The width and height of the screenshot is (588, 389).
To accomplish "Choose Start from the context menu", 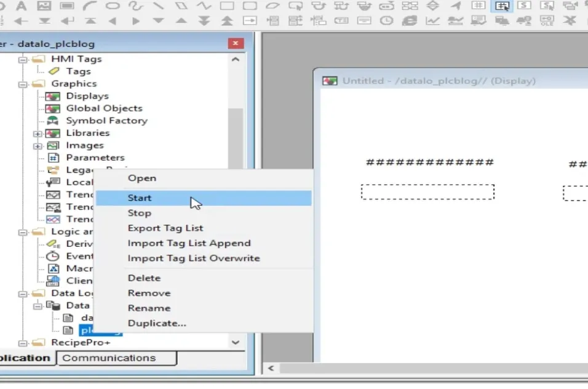I will click(x=204, y=198).
